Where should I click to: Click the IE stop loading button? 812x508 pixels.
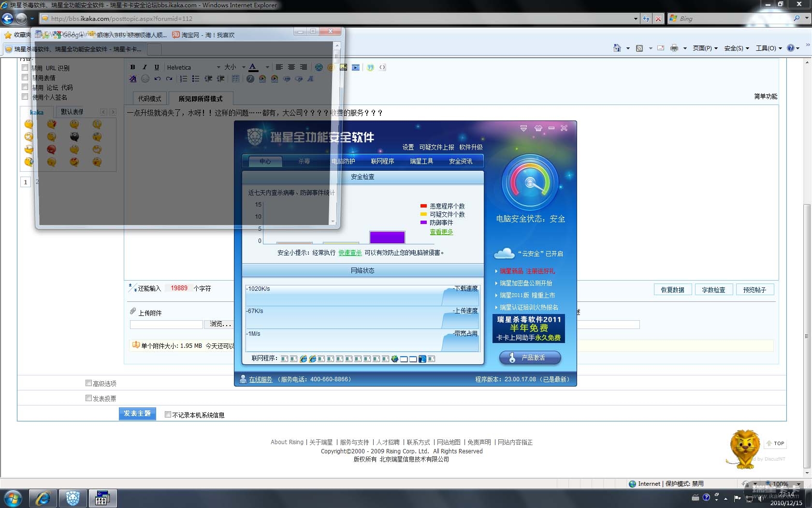coord(658,18)
